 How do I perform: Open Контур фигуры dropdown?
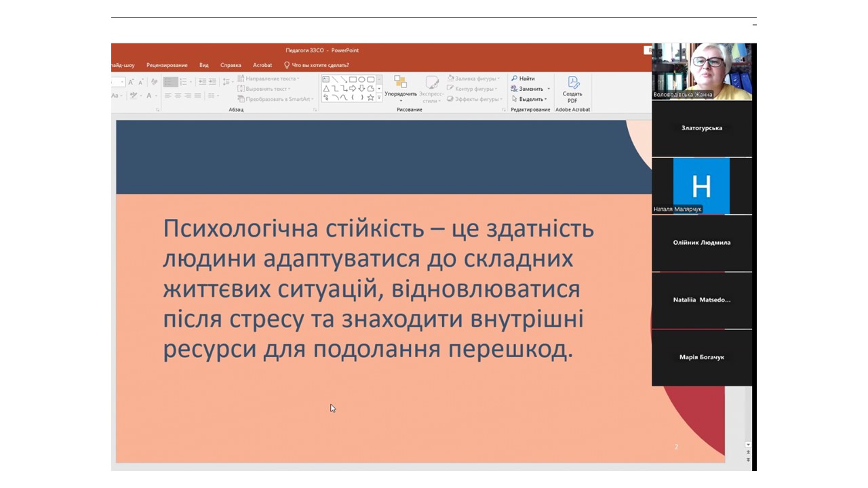click(x=471, y=89)
